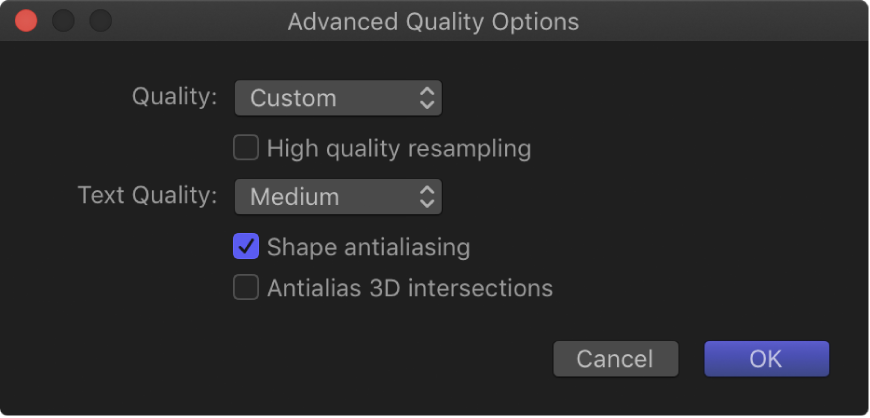Click the High quality resampling label
The height and width of the screenshot is (418, 870).
pos(398,149)
